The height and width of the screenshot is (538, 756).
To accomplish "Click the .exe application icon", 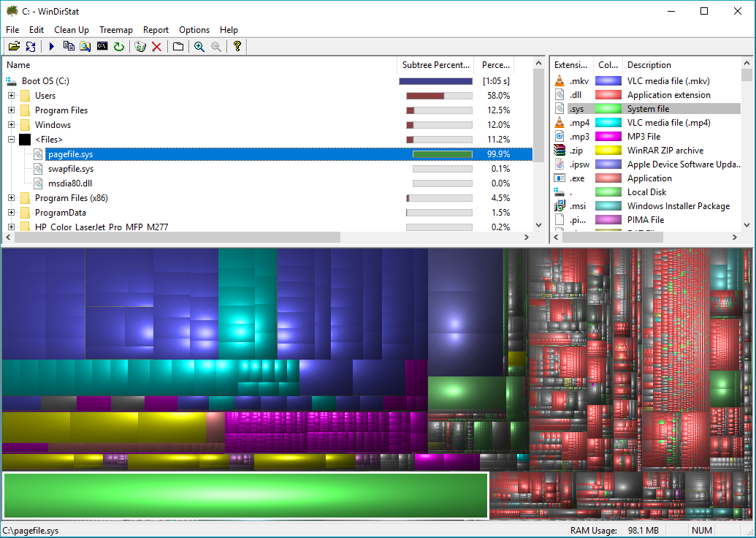I will tap(560, 178).
